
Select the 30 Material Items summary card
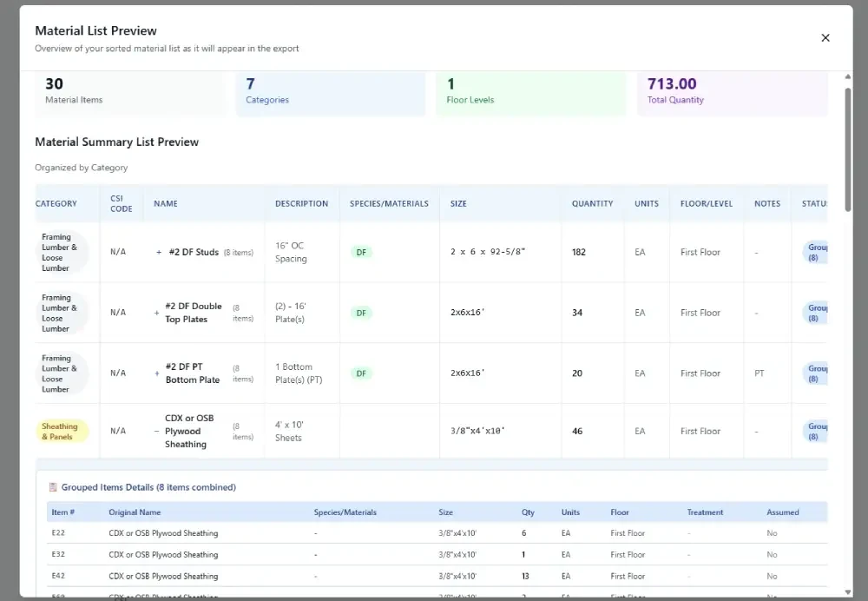click(131, 93)
